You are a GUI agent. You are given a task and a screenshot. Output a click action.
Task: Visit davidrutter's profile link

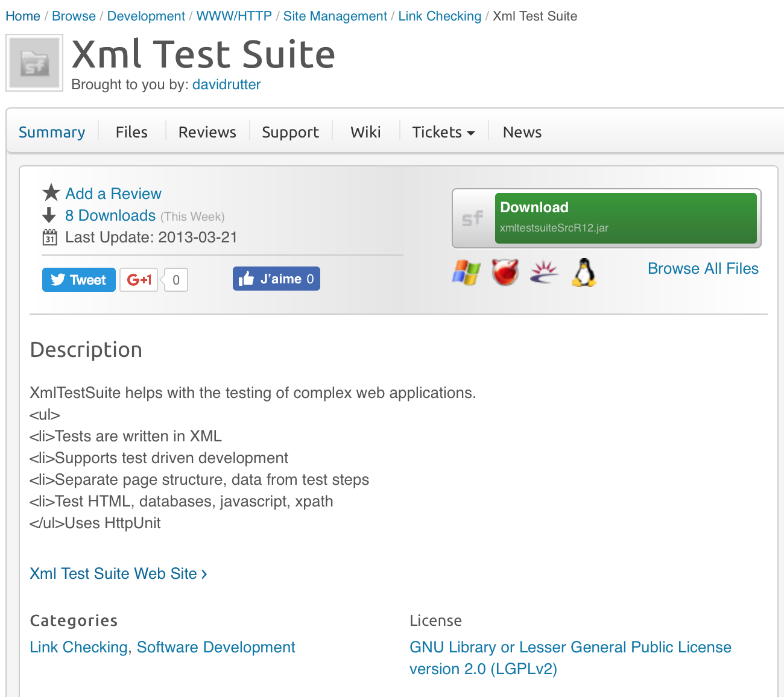pos(226,84)
